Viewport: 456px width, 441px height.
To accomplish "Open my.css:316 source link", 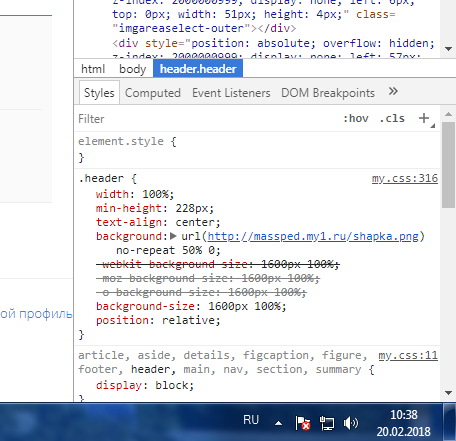I will tap(405, 178).
